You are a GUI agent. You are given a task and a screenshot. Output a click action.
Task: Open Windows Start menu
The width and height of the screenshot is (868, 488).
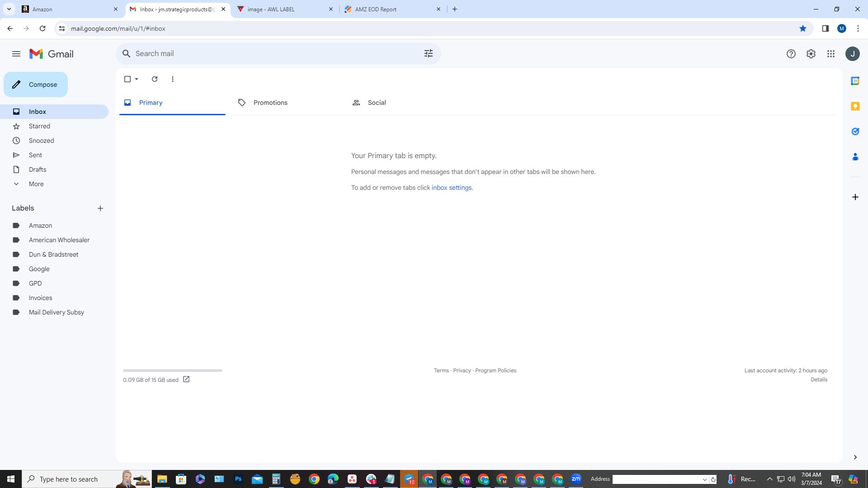point(11,479)
